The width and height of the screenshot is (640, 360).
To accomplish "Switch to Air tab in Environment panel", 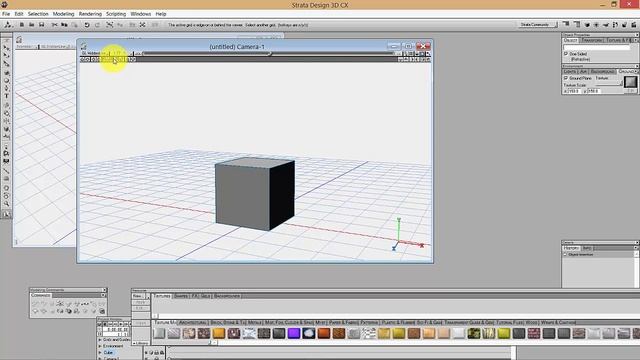I will point(583,71).
